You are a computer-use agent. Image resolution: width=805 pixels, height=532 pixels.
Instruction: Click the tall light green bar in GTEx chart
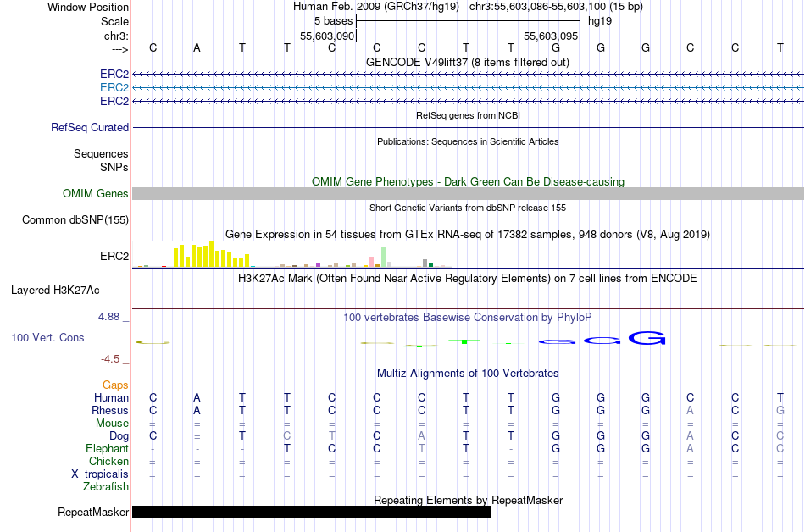384,257
